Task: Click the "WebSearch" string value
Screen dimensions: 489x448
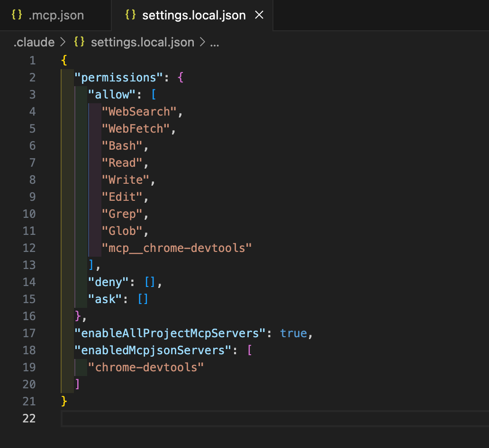Action: point(139,111)
